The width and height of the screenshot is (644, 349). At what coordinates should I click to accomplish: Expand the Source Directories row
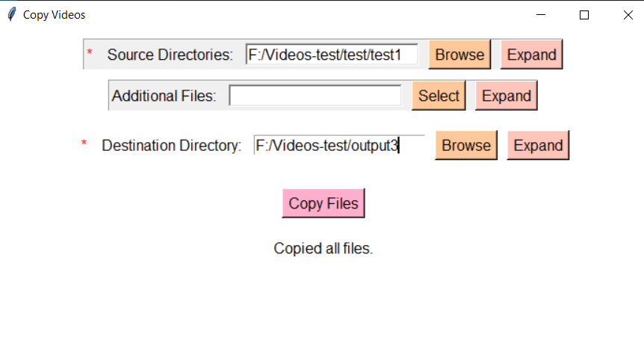coord(531,55)
